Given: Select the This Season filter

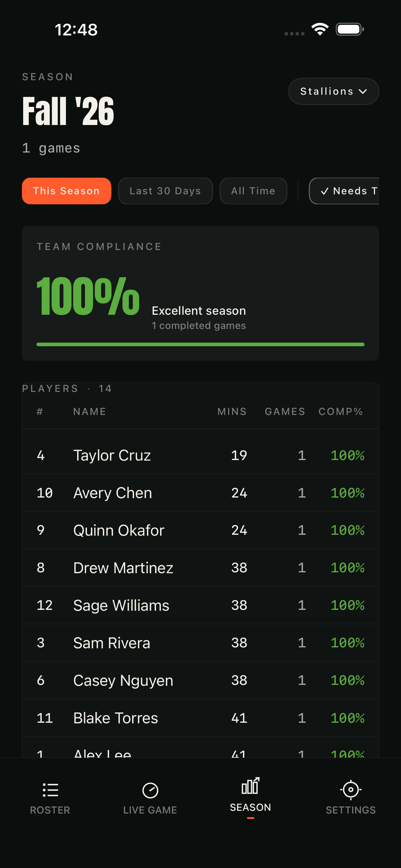Looking at the screenshot, I should point(67,191).
